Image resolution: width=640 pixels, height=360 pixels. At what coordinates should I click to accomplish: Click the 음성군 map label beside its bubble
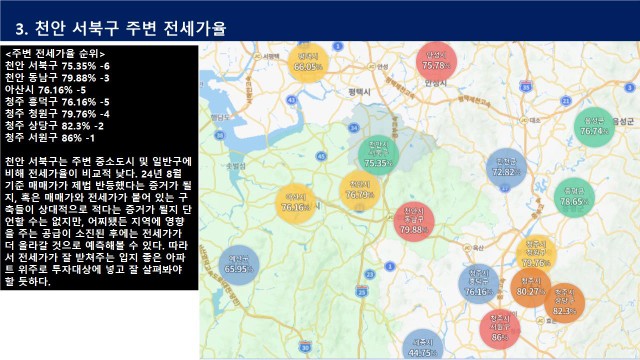pos(624,121)
